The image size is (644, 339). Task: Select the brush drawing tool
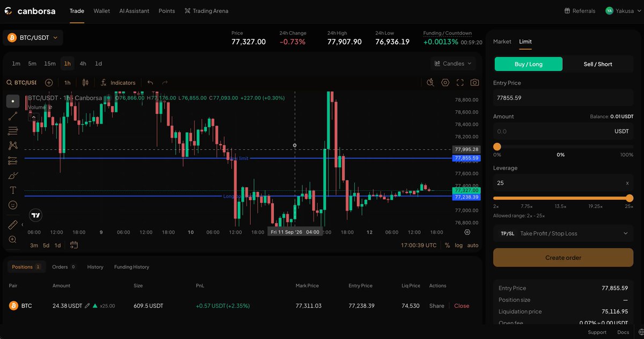tap(13, 176)
